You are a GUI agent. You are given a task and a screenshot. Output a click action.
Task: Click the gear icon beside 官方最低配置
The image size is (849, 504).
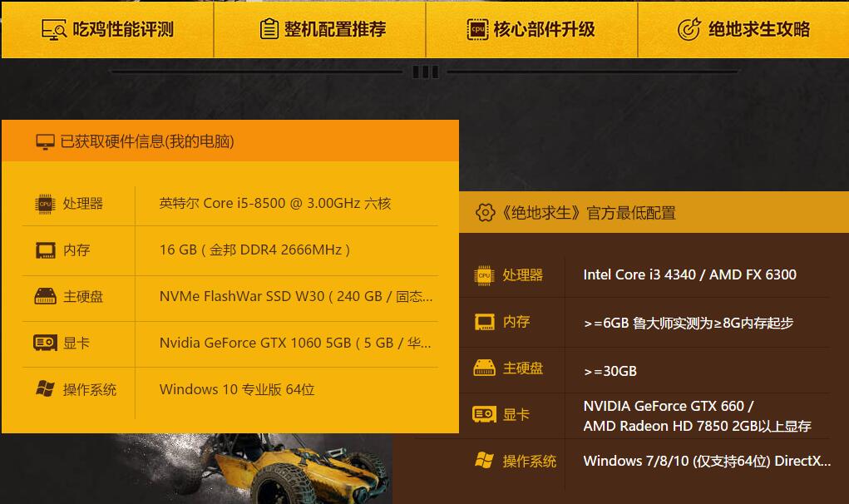pyautogui.click(x=485, y=213)
